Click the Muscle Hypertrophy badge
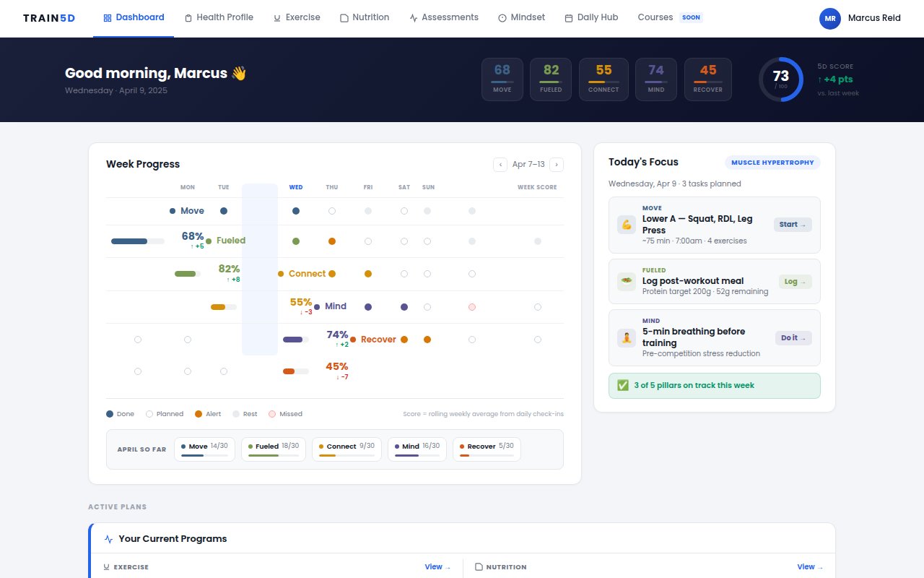 pos(772,163)
